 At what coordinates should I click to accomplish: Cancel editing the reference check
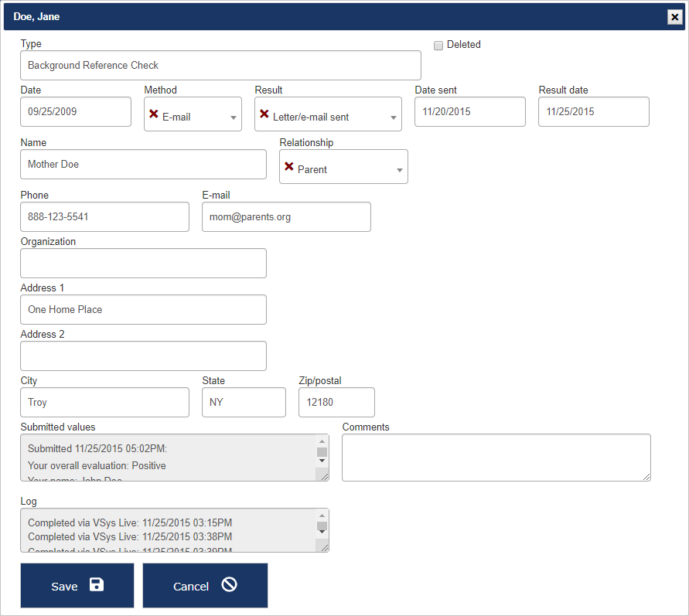click(x=205, y=586)
